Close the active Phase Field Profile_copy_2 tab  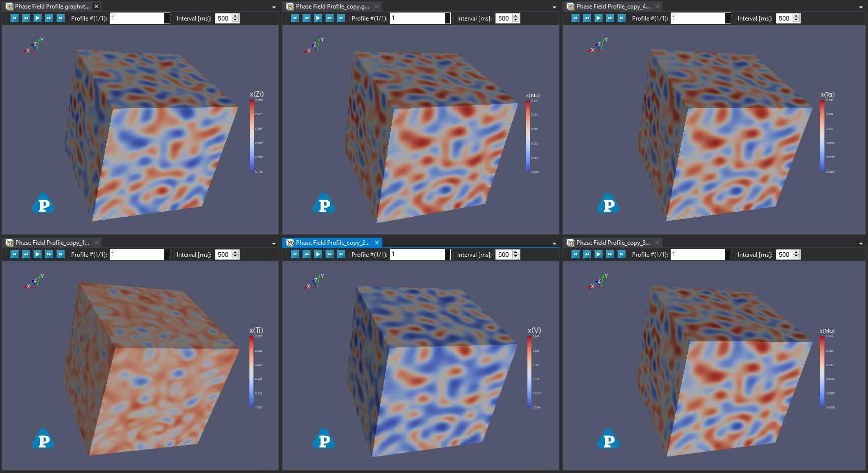tap(377, 243)
